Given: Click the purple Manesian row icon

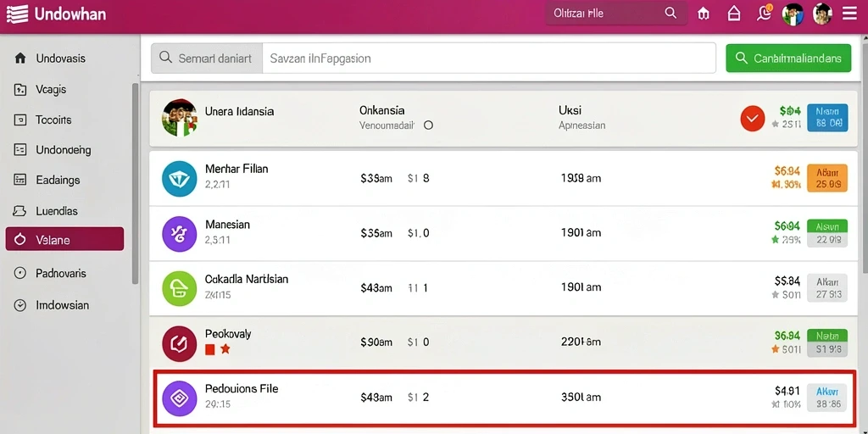Looking at the screenshot, I should tap(180, 234).
